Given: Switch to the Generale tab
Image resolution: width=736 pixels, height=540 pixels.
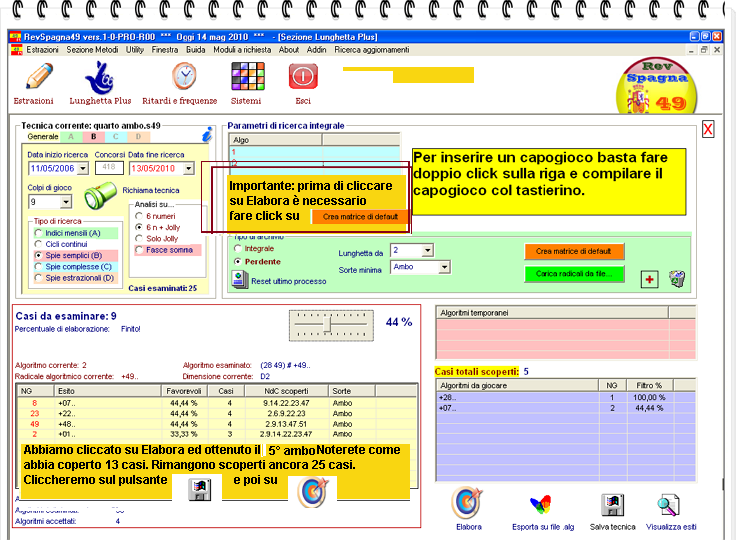Looking at the screenshot, I should tap(43, 137).
